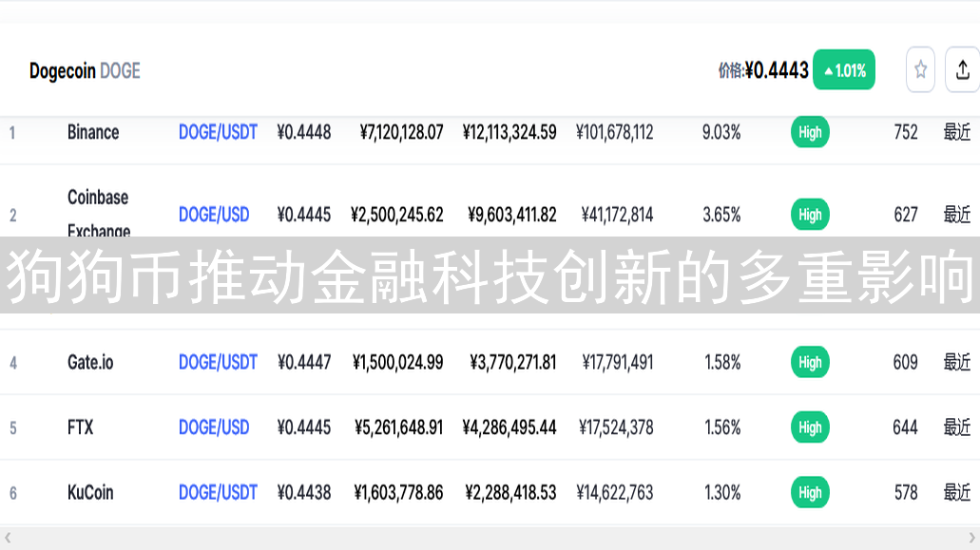
Task: Click the 3.65% volume share value
Action: [x=721, y=215]
